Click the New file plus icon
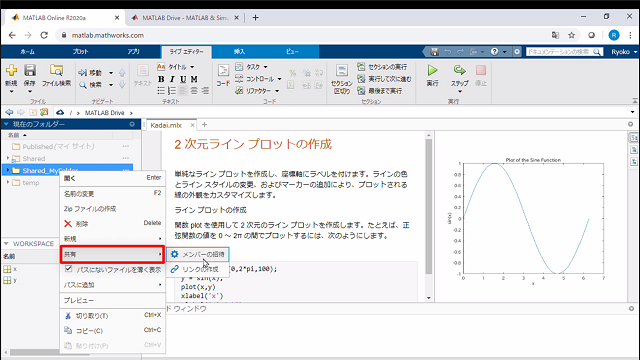 pos(11,71)
